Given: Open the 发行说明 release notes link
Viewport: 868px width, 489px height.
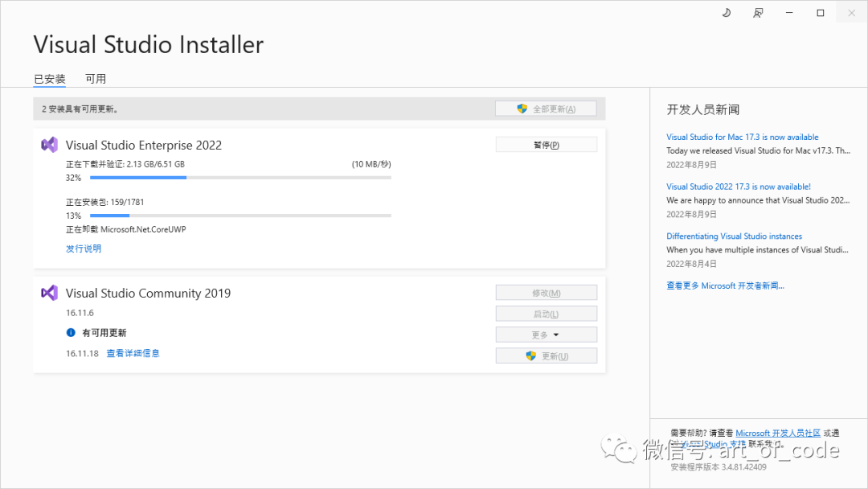Looking at the screenshot, I should point(84,249).
